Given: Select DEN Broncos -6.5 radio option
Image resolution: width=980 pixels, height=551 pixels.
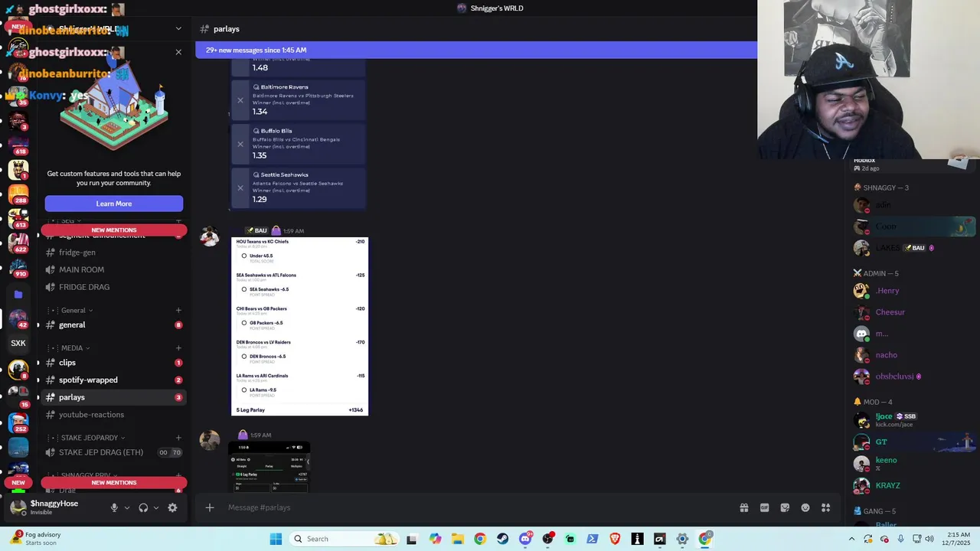Looking at the screenshot, I should click(244, 357).
